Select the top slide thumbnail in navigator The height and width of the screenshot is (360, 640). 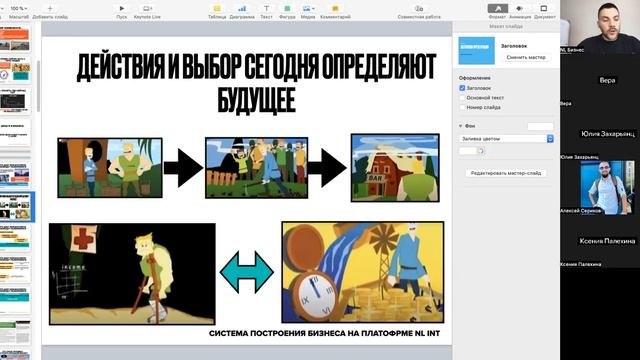click(15, 39)
